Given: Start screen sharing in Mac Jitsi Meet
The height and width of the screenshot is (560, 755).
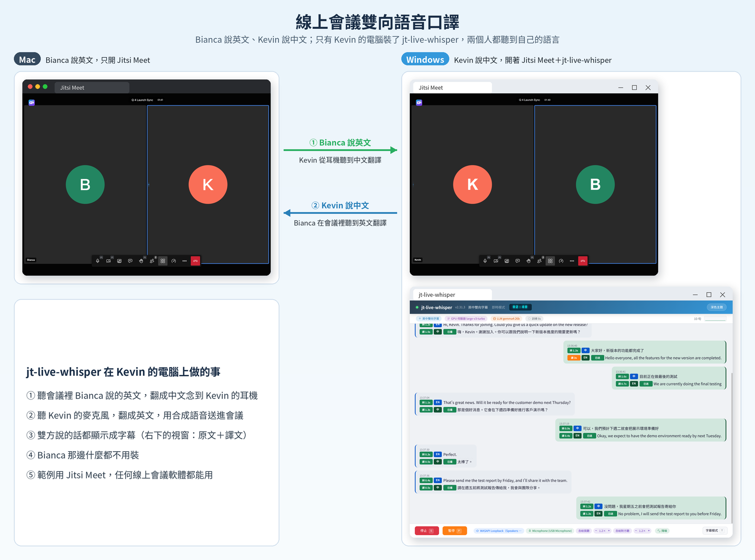Looking at the screenshot, I should 119,261.
